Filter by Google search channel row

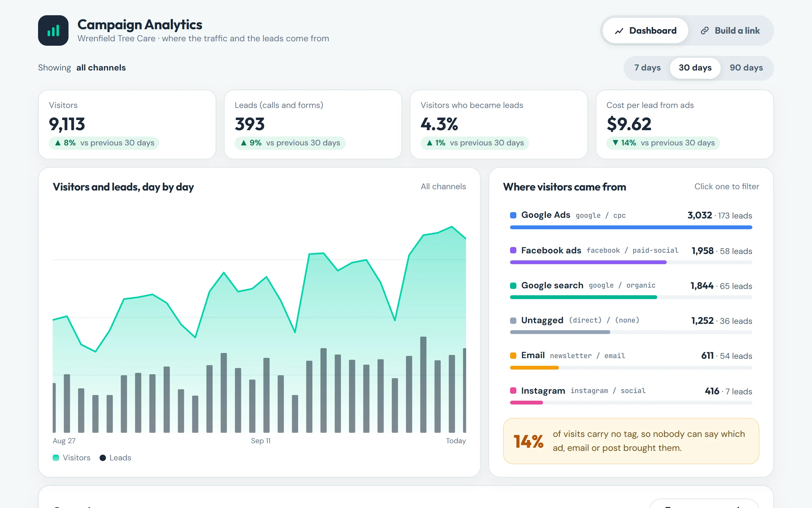tap(631, 290)
